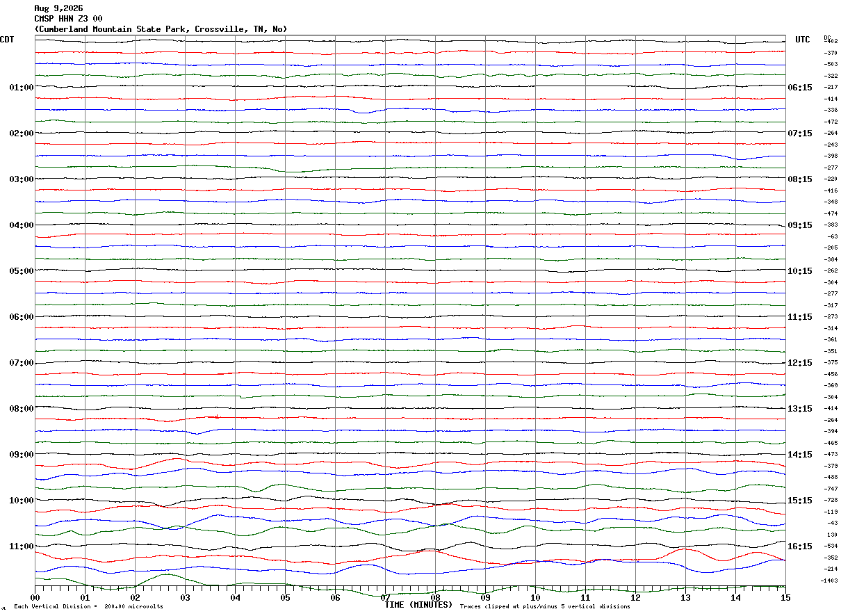The image size is (841, 616).
Task: Click the 'TIME (MINUTES)' axis title
Action: (418, 606)
